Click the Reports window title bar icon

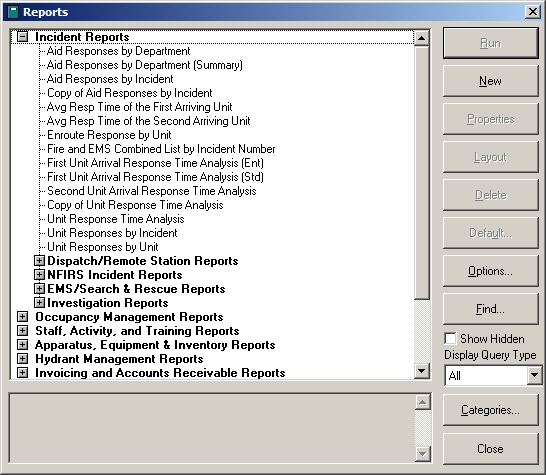tap(13, 12)
